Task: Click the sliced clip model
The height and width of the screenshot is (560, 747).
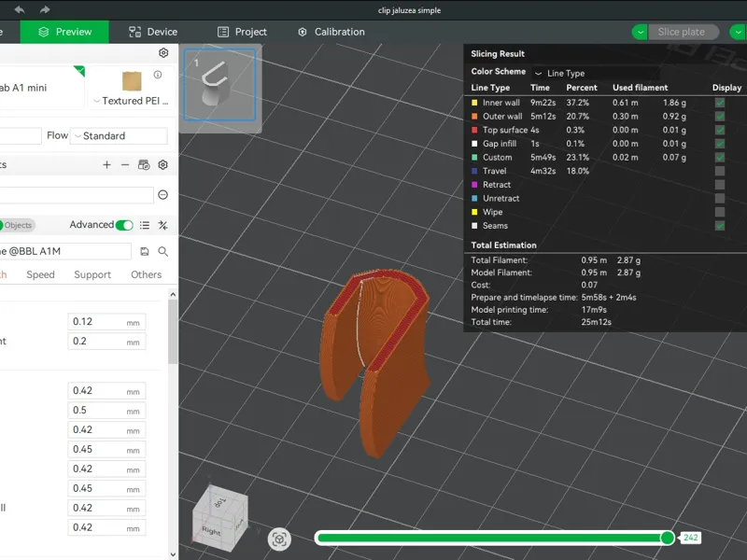Action: click(376, 362)
